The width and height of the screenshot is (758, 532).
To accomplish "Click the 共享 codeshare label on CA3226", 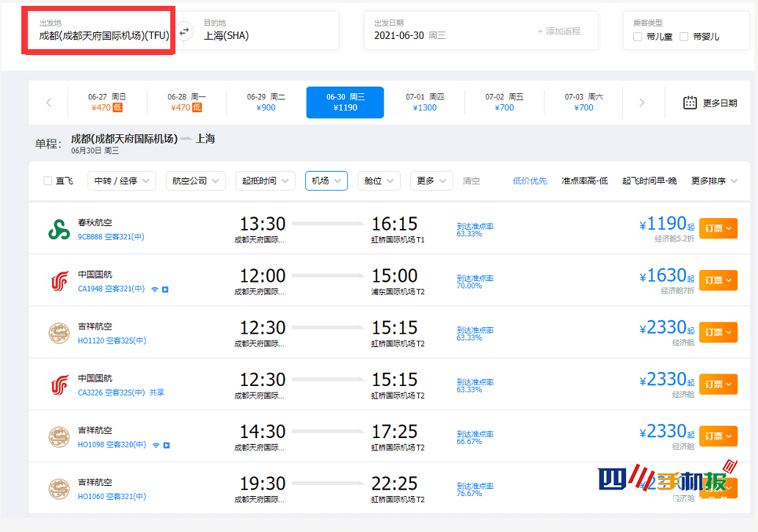I will click(x=156, y=393).
